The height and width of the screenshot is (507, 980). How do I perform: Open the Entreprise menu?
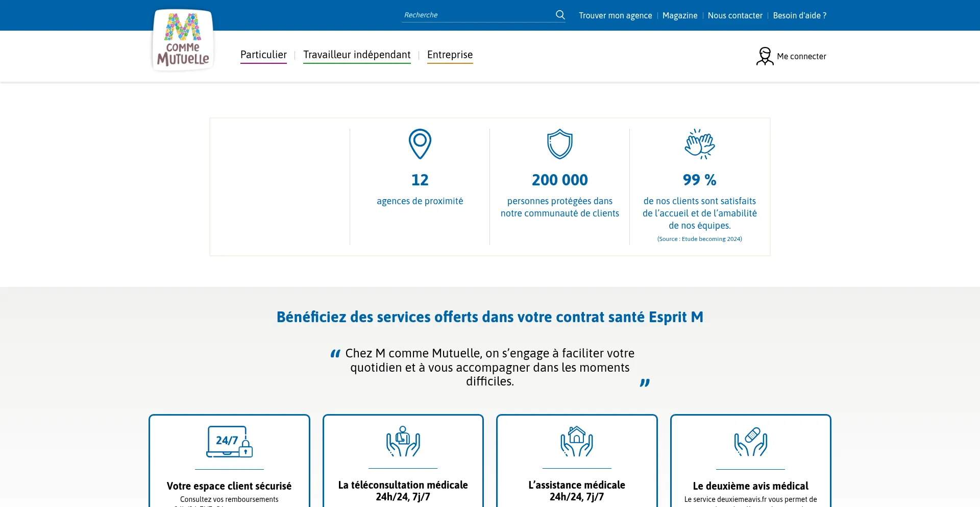tap(450, 55)
